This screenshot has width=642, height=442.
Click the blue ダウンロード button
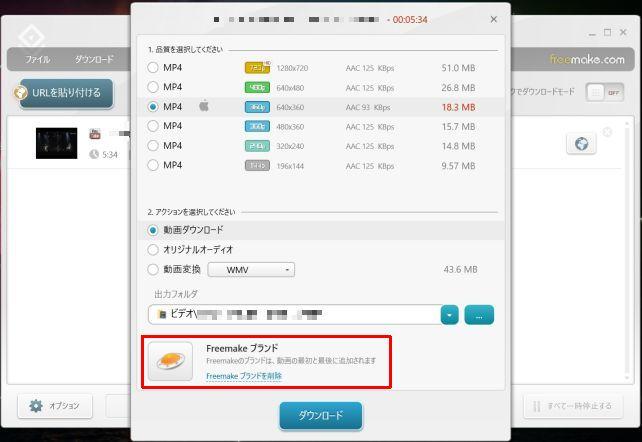pos(321,415)
